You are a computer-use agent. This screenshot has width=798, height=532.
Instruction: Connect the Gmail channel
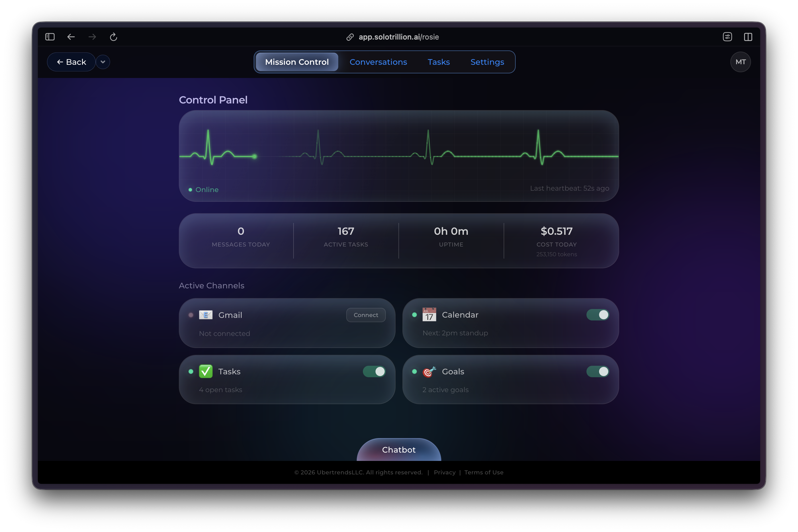tap(366, 315)
